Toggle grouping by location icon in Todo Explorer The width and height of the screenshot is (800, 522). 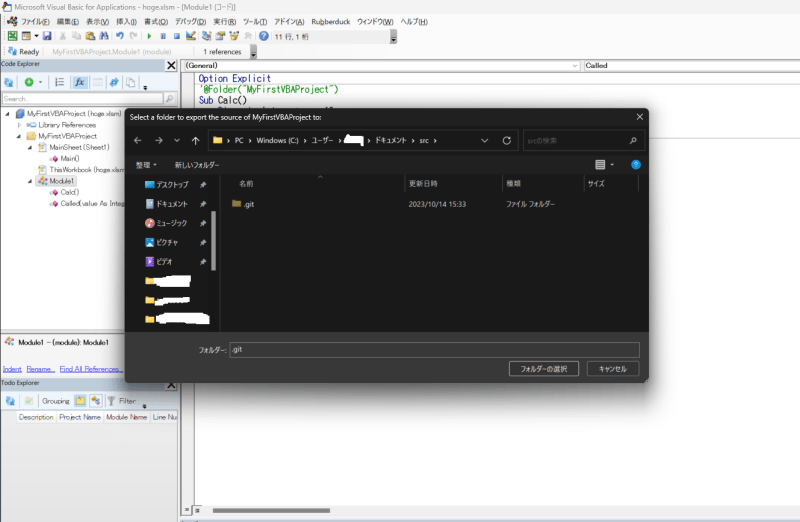point(95,401)
